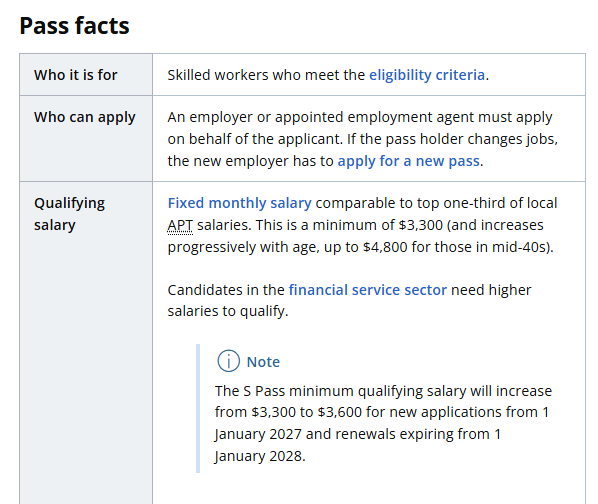Click the Note callout title text
Image resolution: width=598 pixels, height=504 pixels.
pos(263,362)
